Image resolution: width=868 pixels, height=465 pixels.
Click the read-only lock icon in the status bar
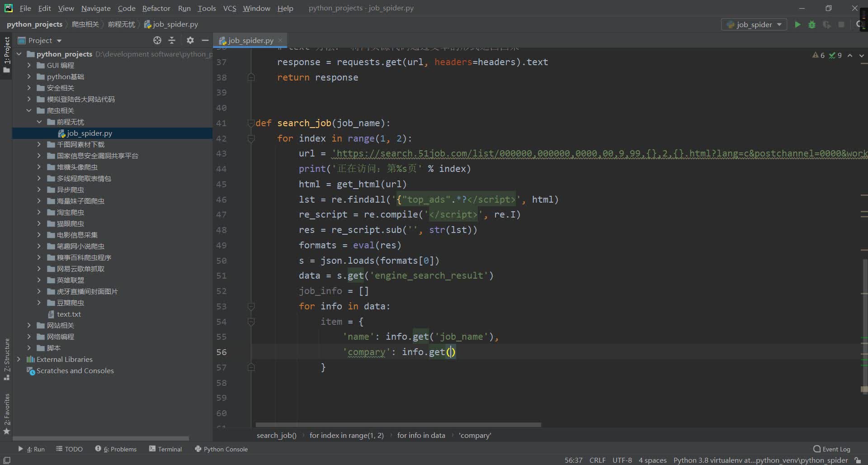[858, 460]
